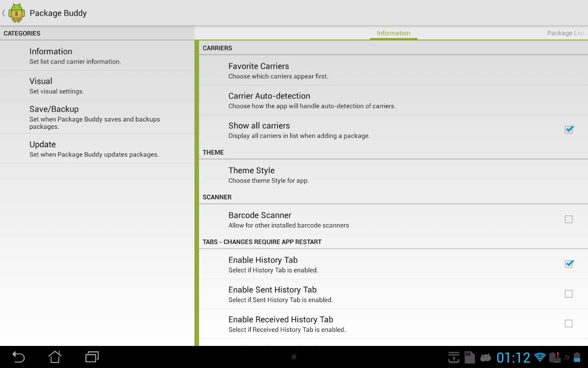Image resolution: width=588 pixels, height=368 pixels.
Task: Select the Visual settings category
Action: coord(97,85)
